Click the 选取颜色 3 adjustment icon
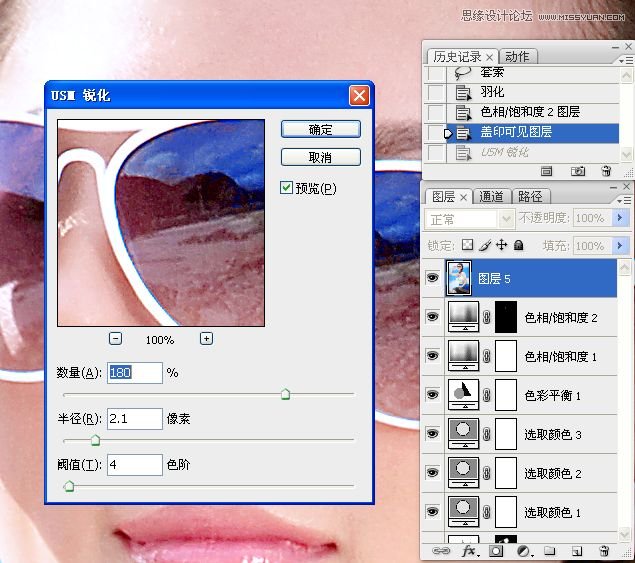 pos(464,434)
